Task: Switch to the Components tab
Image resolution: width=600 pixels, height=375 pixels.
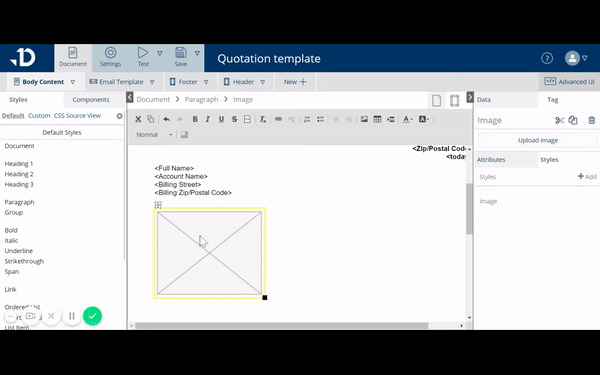Action: coord(91,99)
